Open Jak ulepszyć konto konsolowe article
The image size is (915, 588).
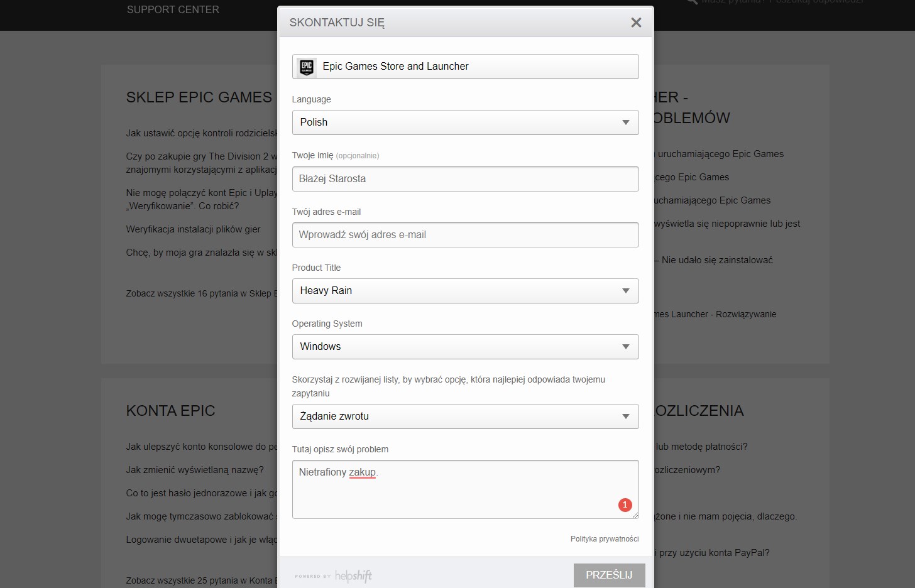point(201,447)
